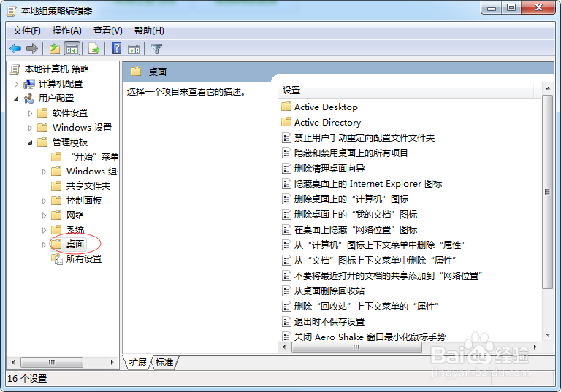Select the 系统 tree item
This screenshot has width=561, height=392.
pos(68,230)
